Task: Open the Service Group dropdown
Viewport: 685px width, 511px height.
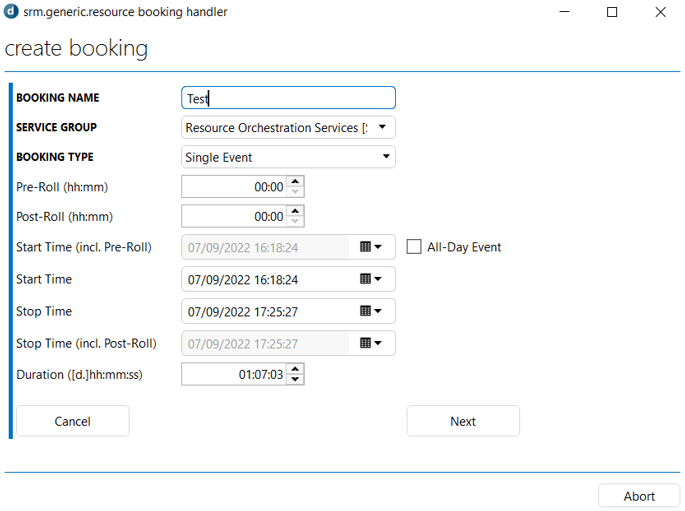Action: pyautogui.click(x=288, y=128)
